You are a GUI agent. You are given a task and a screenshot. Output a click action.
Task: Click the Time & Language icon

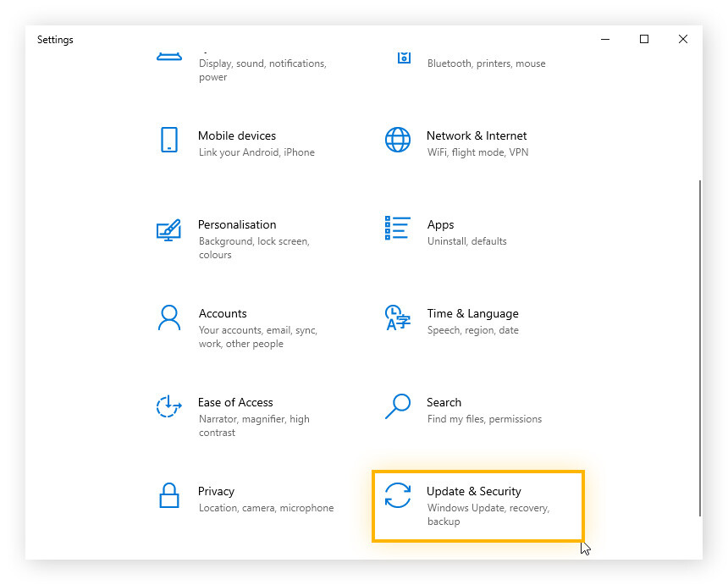point(398,318)
